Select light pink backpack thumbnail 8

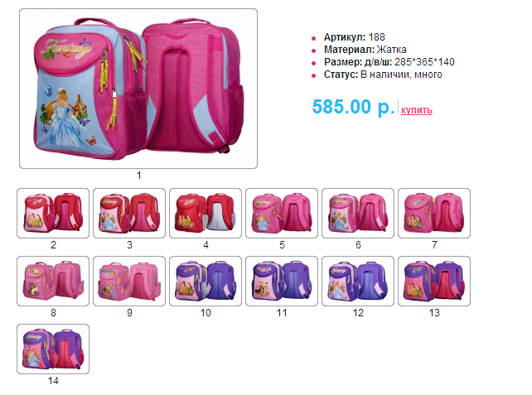click(x=53, y=281)
